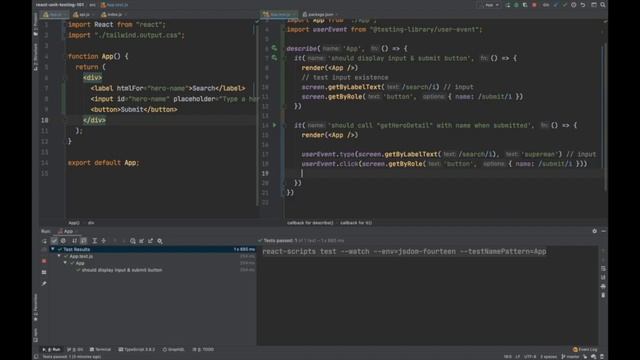Collapse the Test Results tree root

53,249
